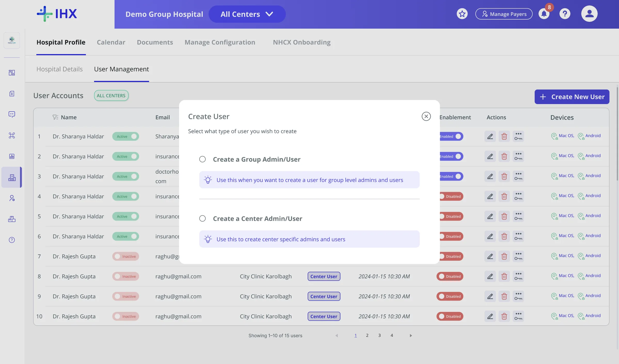Open the user profile avatar icon
The image size is (619, 364).
(589, 14)
